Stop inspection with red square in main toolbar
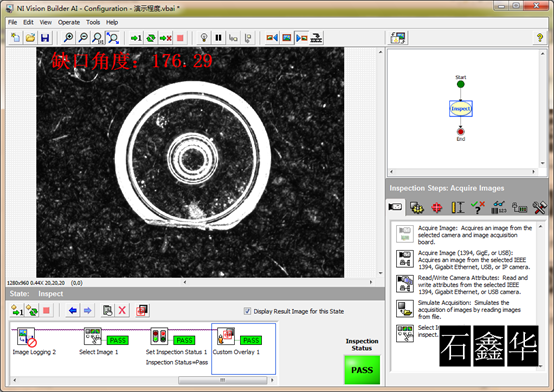This screenshot has width=554, height=392. (x=180, y=38)
